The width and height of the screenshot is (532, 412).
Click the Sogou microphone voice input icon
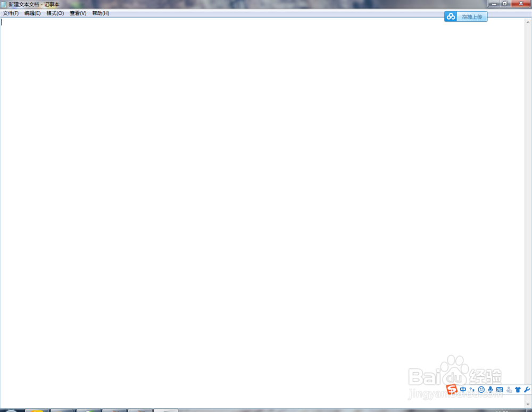tap(491, 390)
